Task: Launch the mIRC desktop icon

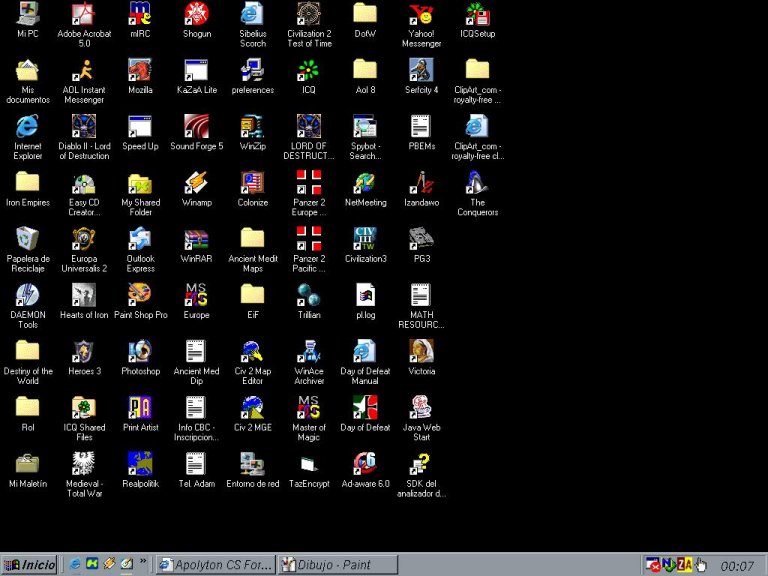Action: [x=140, y=15]
